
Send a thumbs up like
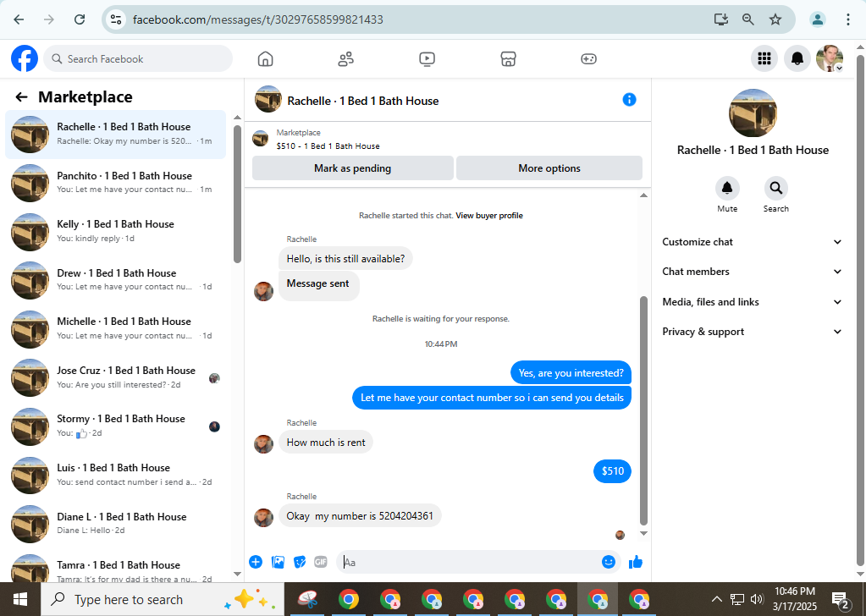(x=636, y=562)
